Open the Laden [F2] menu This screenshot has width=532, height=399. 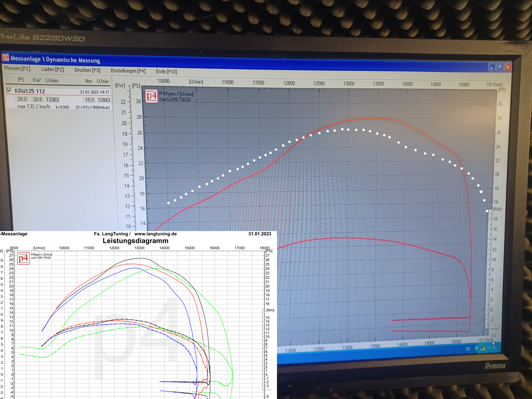[x=53, y=69]
